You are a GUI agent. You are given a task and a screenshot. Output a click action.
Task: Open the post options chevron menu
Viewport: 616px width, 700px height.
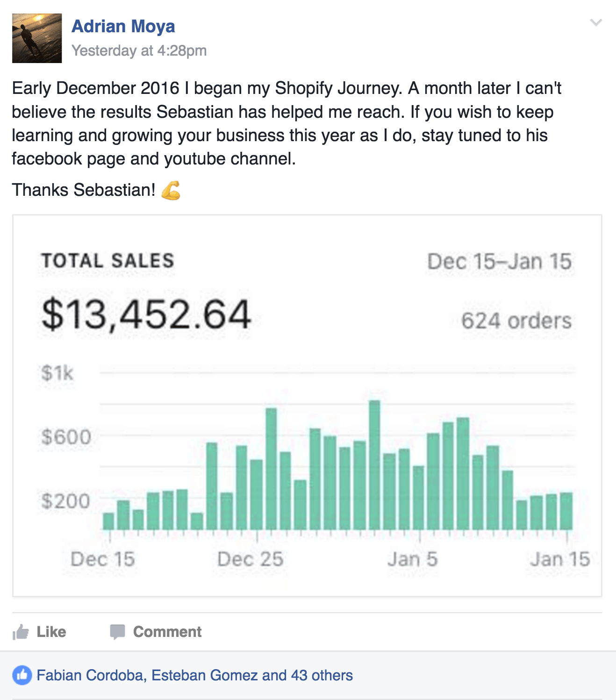[596, 22]
